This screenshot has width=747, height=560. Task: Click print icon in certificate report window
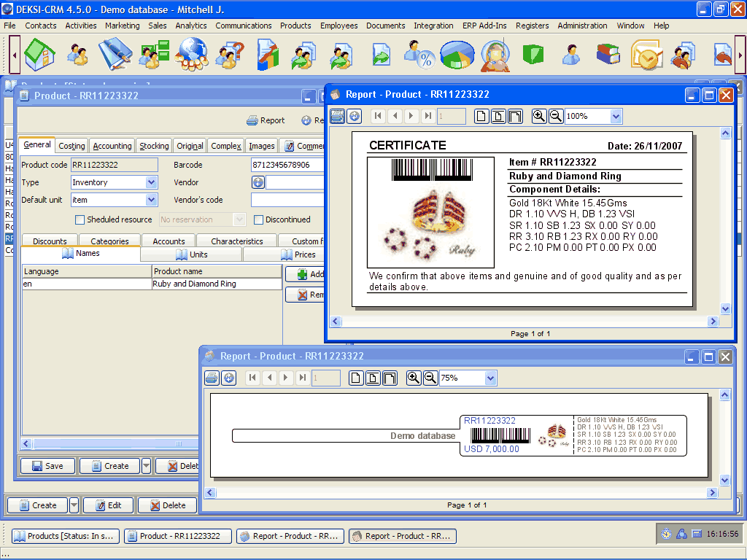pos(337,116)
